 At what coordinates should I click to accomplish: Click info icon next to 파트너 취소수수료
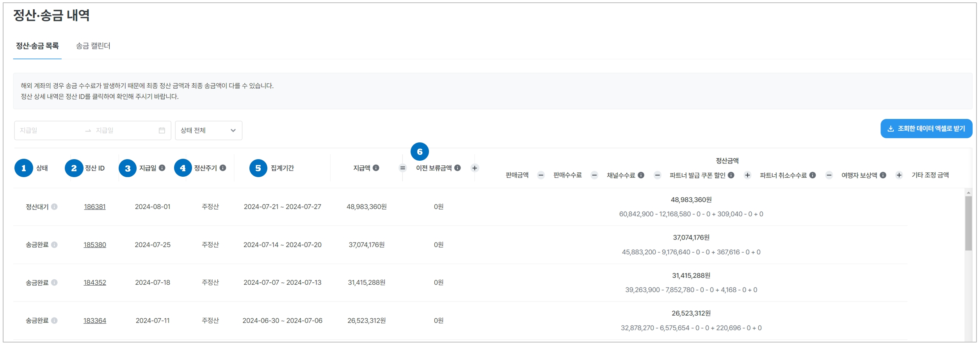[813, 175]
